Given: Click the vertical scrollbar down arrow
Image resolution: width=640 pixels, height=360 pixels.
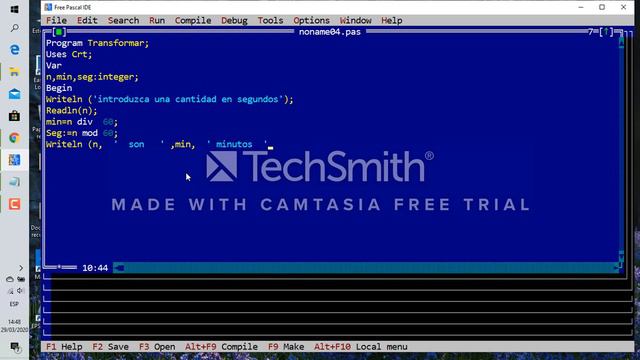Looking at the screenshot, I should coord(621,256).
